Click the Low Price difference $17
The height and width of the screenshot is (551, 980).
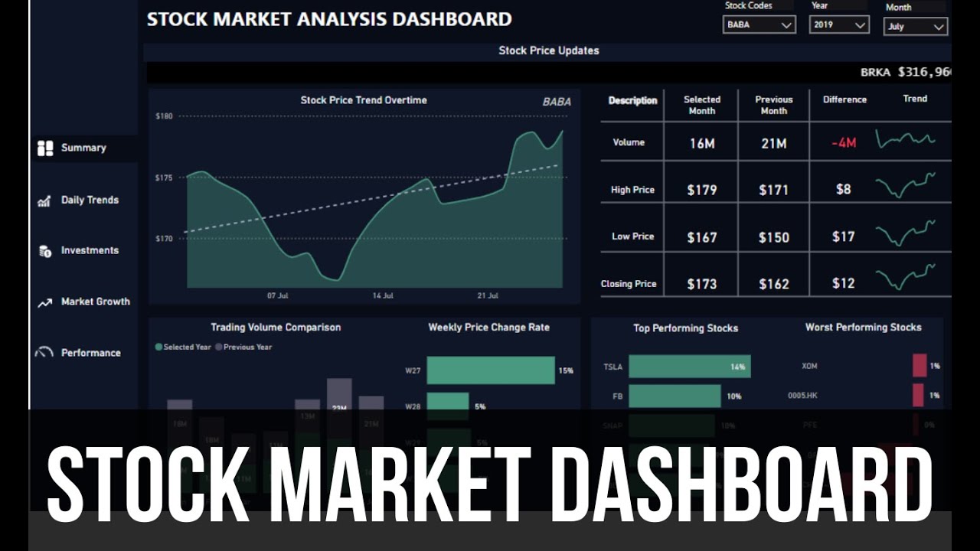pos(843,236)
